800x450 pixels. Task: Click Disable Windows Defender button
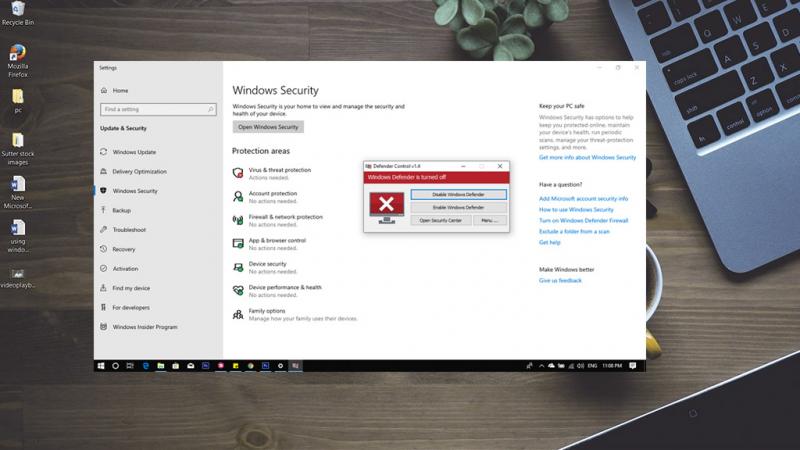click(x=458, y=194)
